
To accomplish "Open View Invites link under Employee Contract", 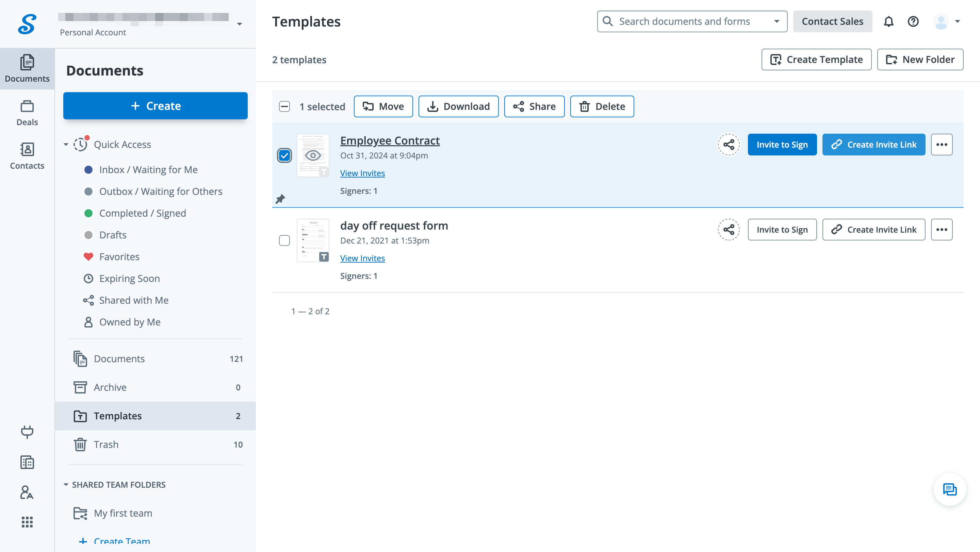I will pos(362,173).
